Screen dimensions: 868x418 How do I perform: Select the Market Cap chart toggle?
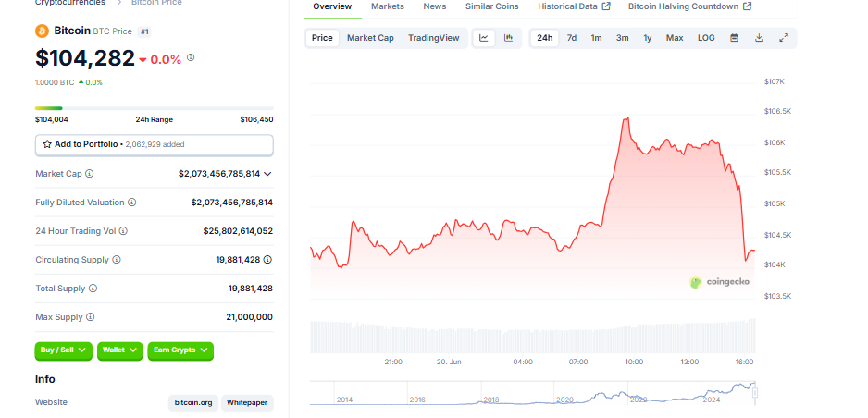tap(370, 38)
